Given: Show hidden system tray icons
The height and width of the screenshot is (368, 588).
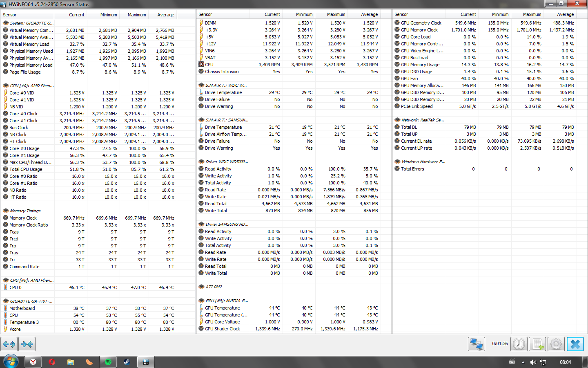Looking at the screenshot, I should [x=523, y=362].
